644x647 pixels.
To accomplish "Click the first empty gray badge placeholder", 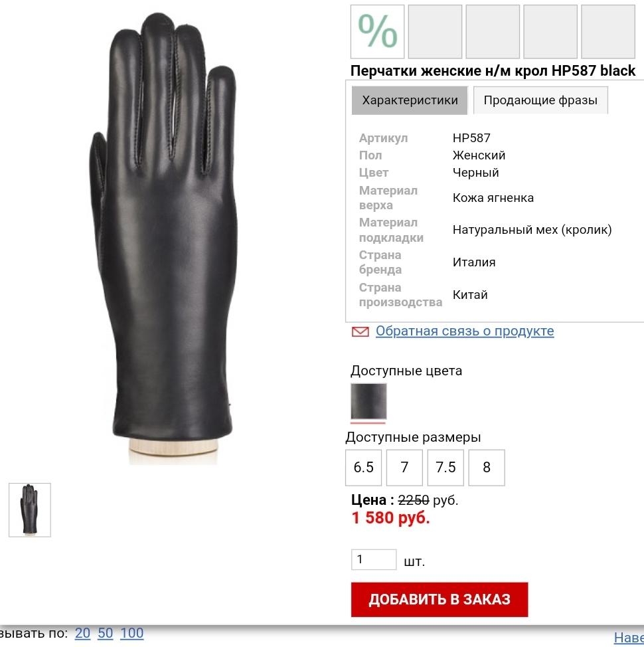I will pos(435,32).
